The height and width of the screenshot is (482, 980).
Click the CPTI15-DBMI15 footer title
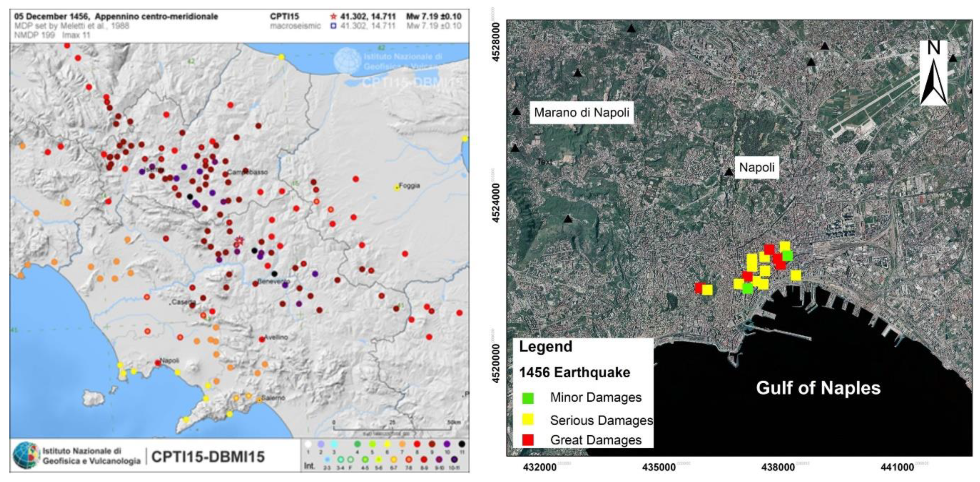pos(208,457)
